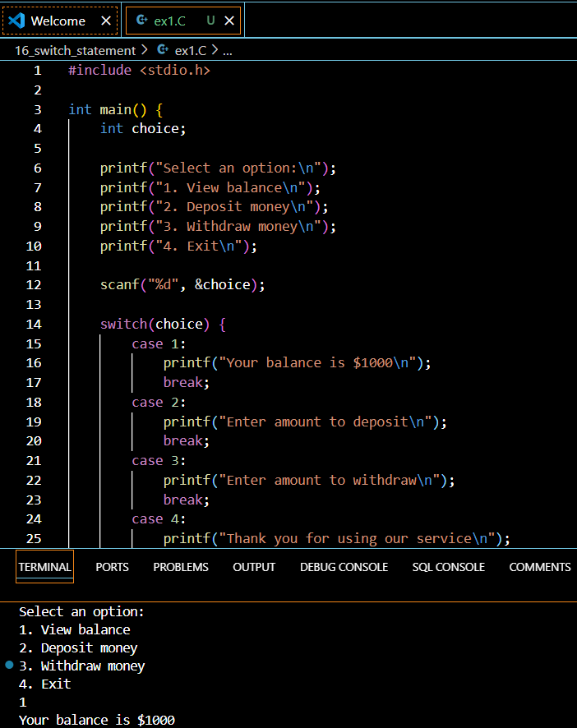Click line number 14 in the gutter
Image resolution: width=577 pixels, height=728 pixels.
coord(34,325)
